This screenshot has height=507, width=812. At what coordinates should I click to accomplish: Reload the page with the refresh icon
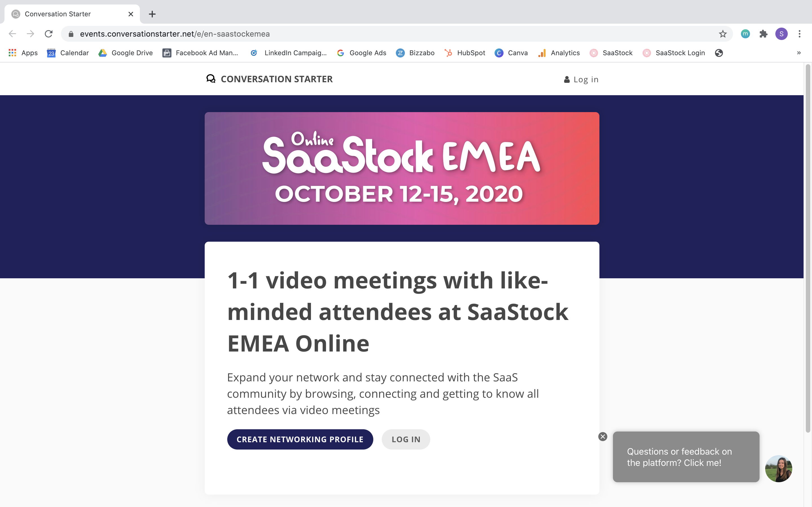pos(49,34)
